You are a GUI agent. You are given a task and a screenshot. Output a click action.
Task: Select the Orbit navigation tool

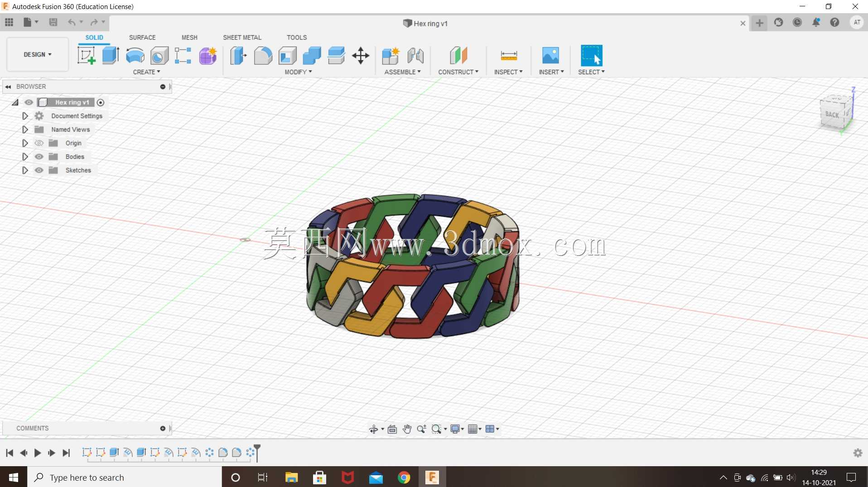(x=373, y=429)
